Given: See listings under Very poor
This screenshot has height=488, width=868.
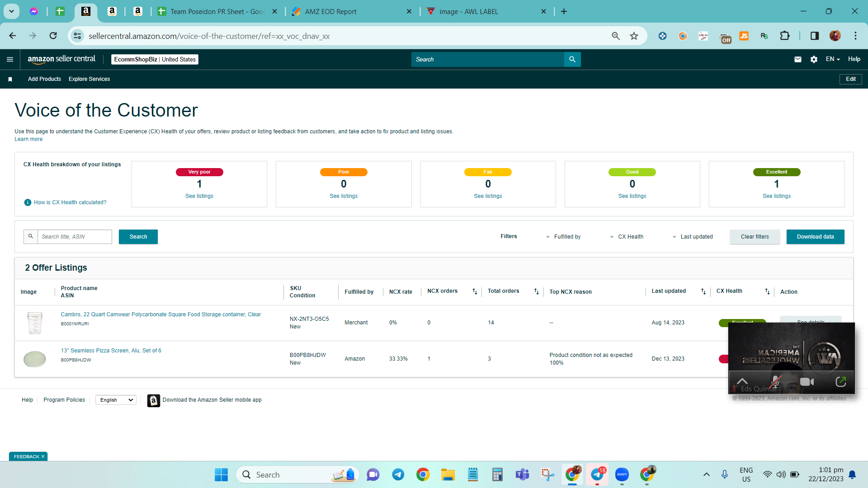Looking at the screenshot, I should (x=199, y=196).
